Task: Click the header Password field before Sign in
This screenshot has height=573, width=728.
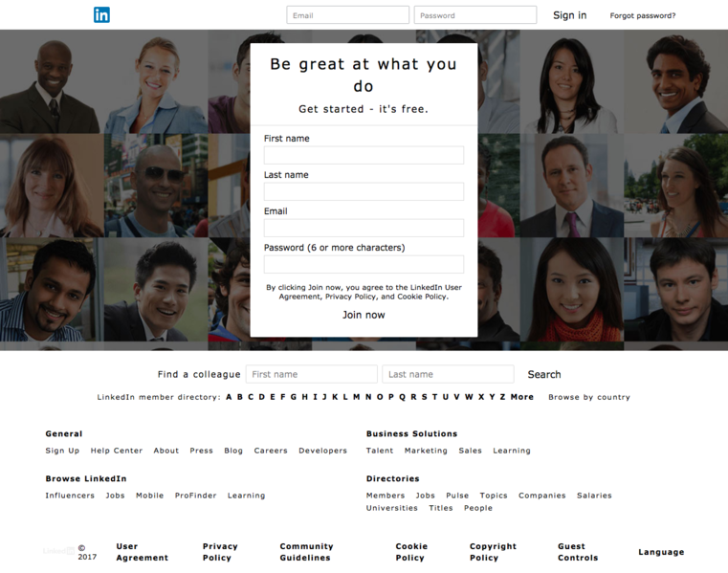Action: click(x=475, y=15)
